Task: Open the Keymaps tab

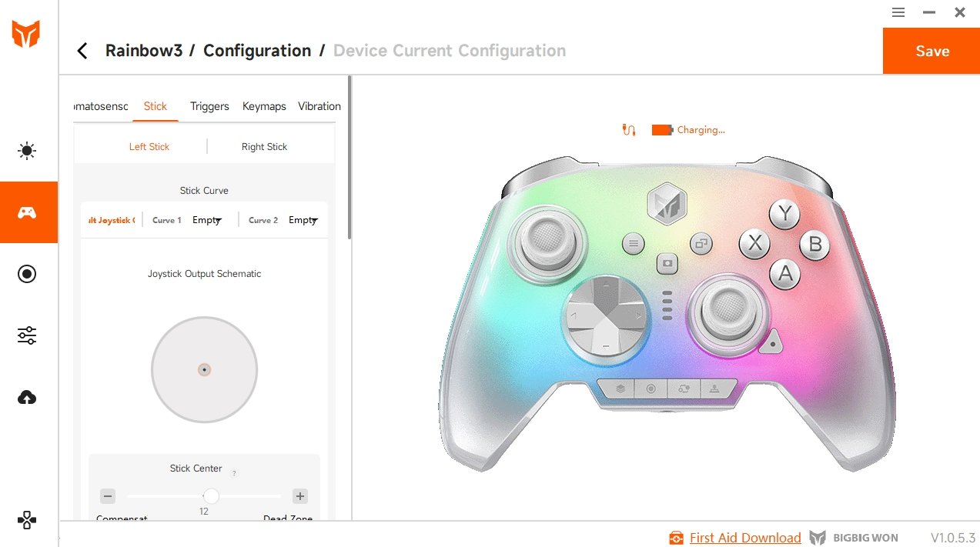Action: point(264,106)
